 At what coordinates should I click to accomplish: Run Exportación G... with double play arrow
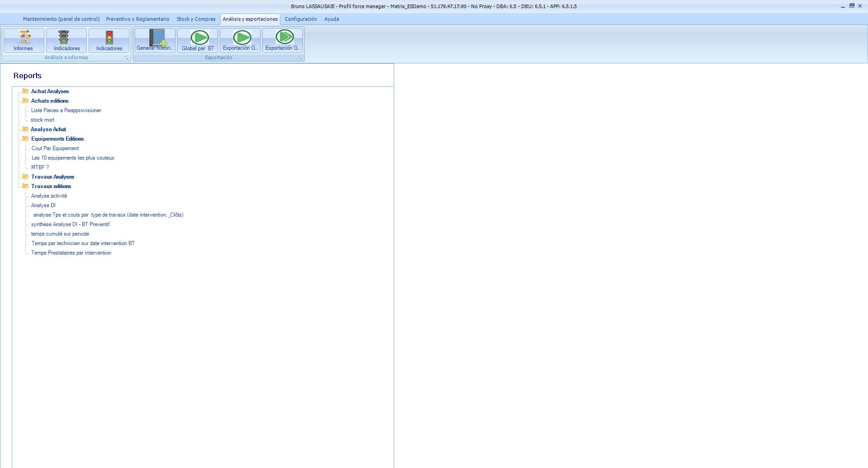tap(283, 40)
